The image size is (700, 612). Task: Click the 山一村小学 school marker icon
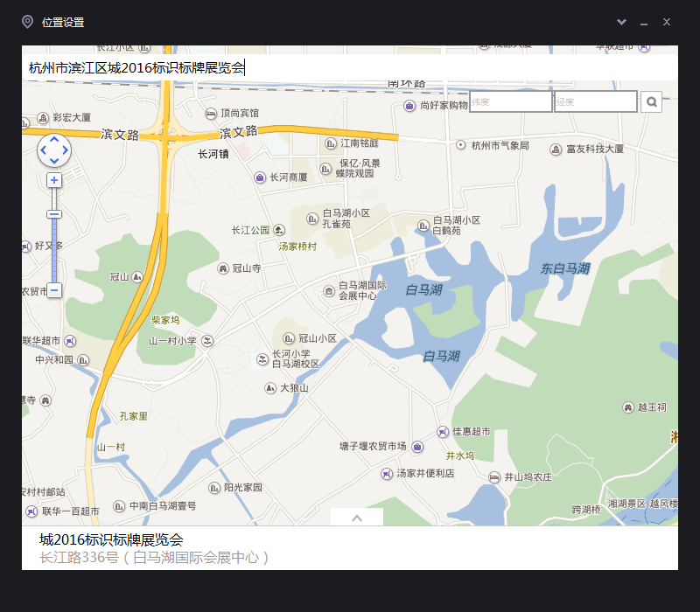point(207,341)
